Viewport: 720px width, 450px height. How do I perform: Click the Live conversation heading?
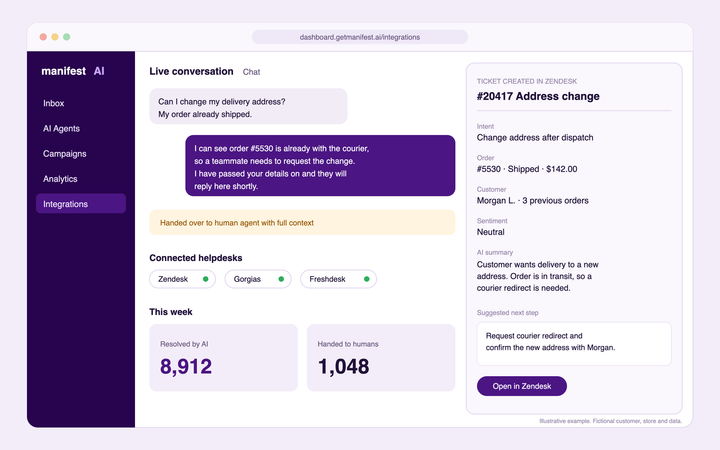pyautogui.click(x=191, y=72)
